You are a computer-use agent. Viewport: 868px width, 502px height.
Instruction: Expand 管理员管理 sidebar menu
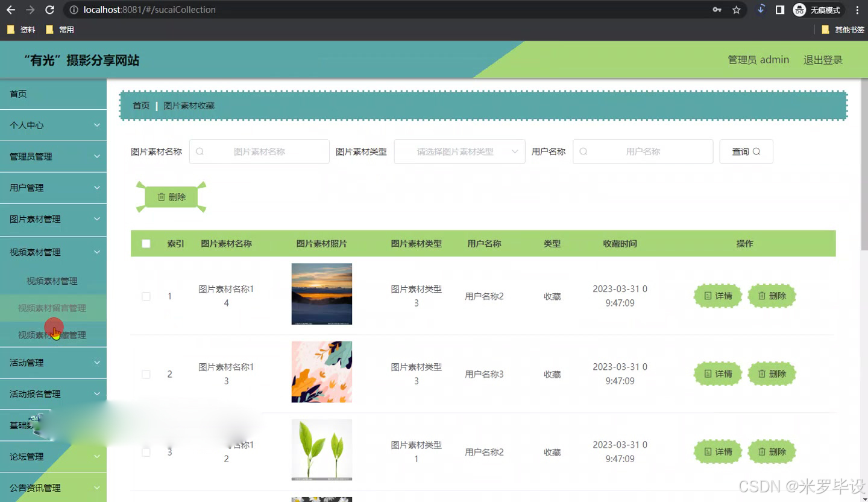53,156
